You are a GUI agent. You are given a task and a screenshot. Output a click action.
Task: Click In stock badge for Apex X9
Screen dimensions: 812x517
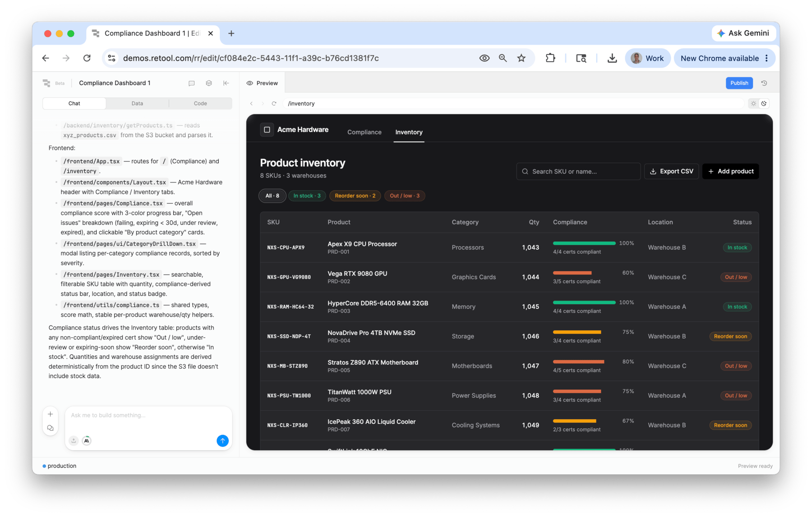click(737, 247)
